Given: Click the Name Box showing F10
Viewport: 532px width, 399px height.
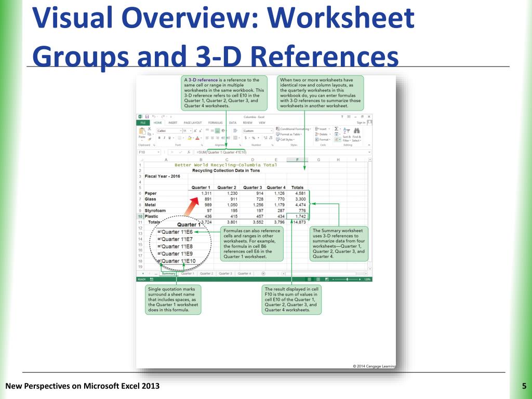Looking at the screenshot, I should [149, 152].
